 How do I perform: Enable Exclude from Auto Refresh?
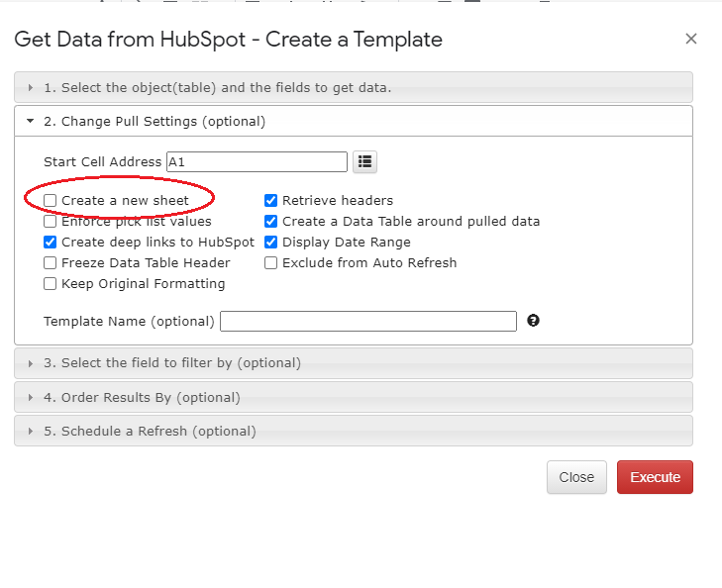270,262
